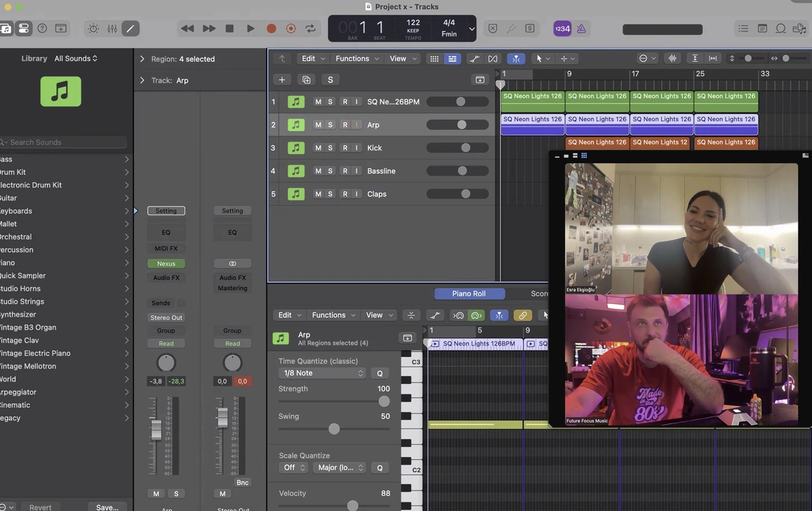
Task: Click the Capture Recording button
Action: [291, 28]
